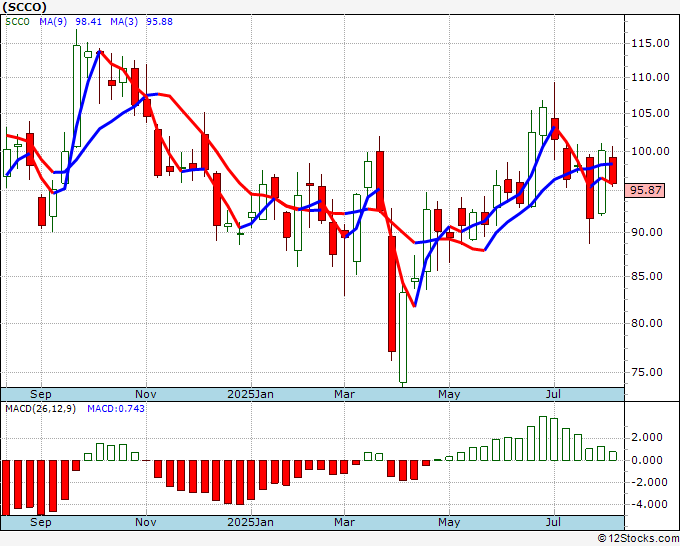The width and height of the screenshot is (680, 546).
Task: Click Nov on the price chart timeline
Action: click(x=146, y=394)
